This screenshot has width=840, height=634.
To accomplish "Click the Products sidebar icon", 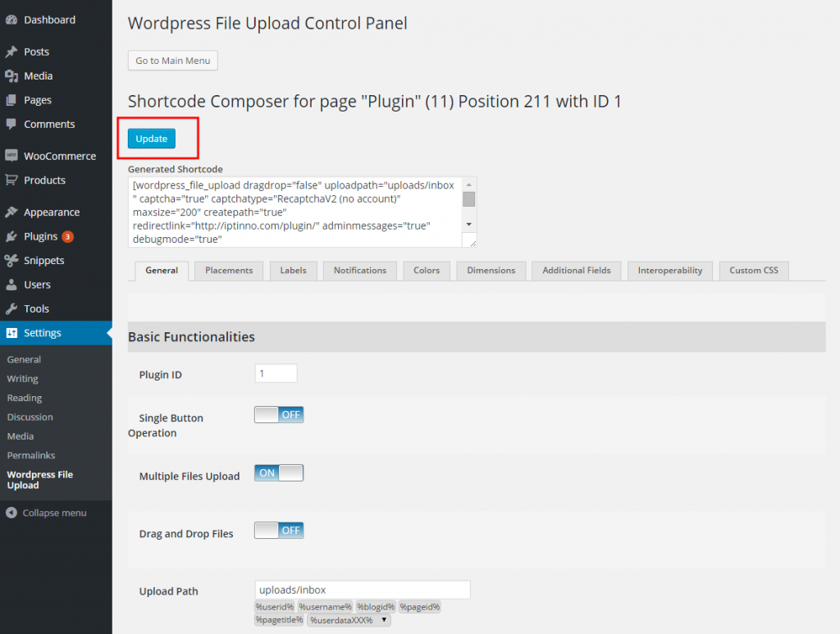I will (x=12, y=180).
